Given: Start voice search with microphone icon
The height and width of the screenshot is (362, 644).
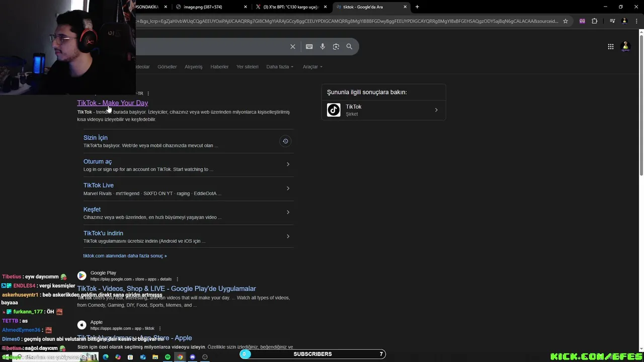Looking at the screenshot, I should (x=323, y=47).
